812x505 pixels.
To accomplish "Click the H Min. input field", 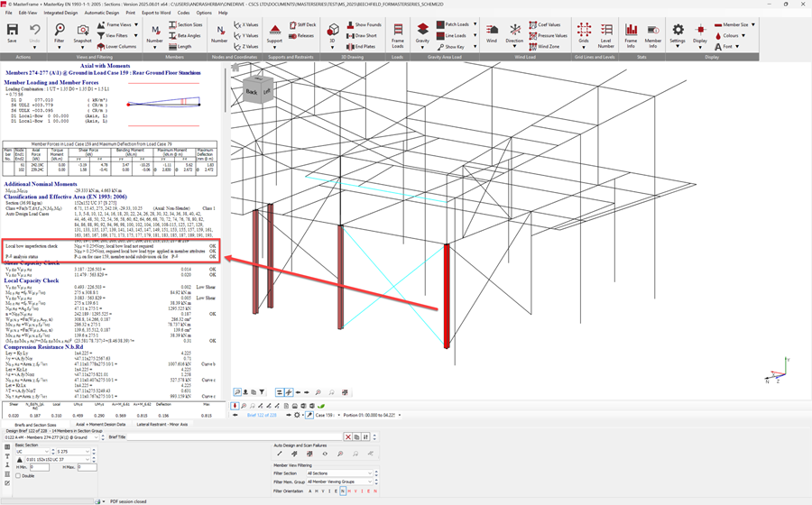I will pos(40,467).
